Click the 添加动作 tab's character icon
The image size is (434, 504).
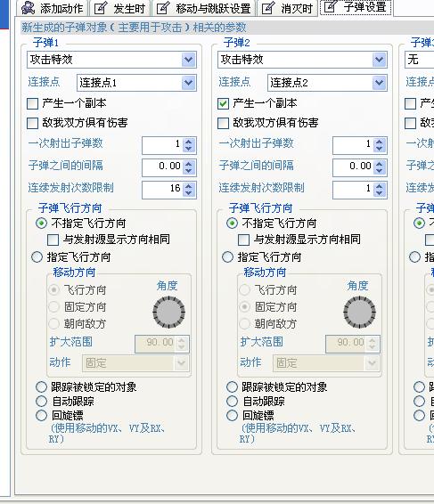point(28,8)
